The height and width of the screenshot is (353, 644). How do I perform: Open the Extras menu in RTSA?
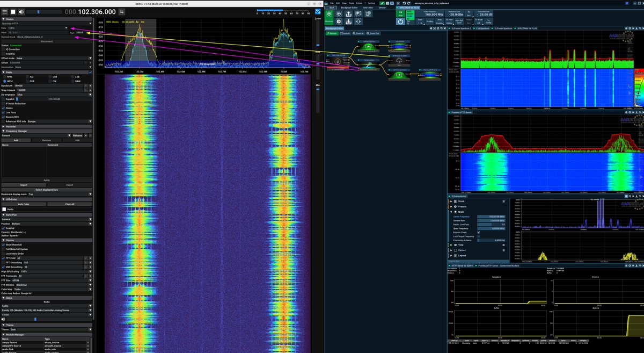[x=359, y=3]
